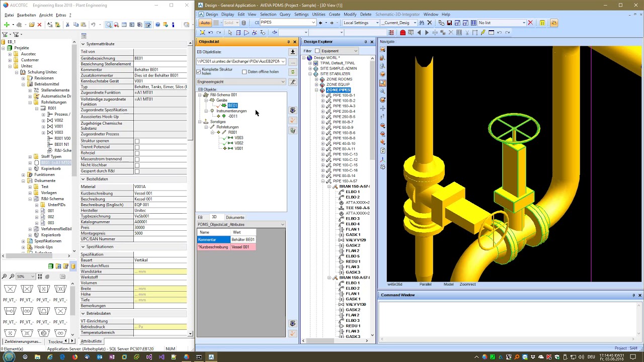The width and height of the screenshot is (644, 362).
Task: Click the Windows Start button
Action: [x=8, y=357]
